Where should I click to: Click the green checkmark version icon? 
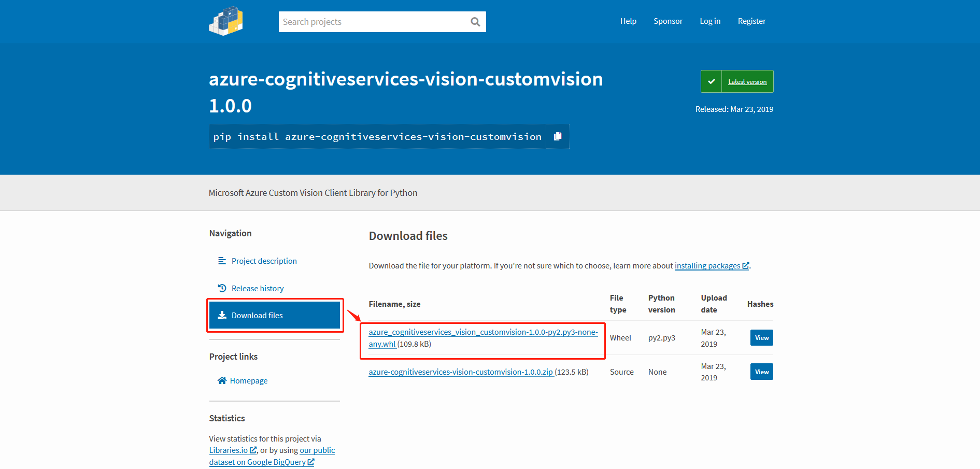click(x=711, y=81)
